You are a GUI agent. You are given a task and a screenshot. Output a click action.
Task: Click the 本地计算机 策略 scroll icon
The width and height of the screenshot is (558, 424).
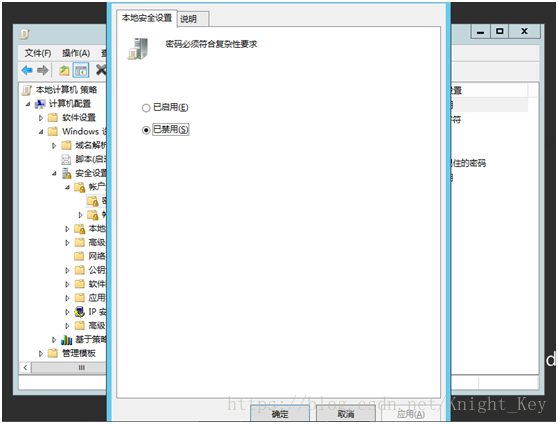pos(26,90)
